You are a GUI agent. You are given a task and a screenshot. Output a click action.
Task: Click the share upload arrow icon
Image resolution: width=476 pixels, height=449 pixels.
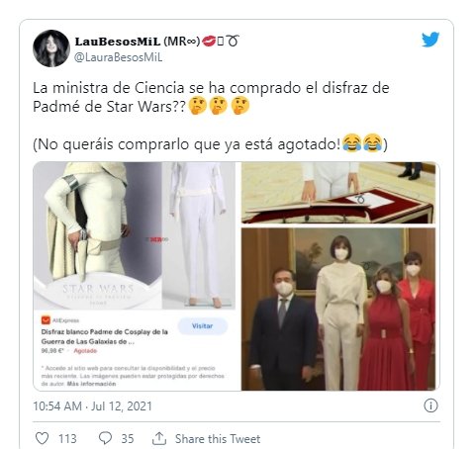(159, 438)
